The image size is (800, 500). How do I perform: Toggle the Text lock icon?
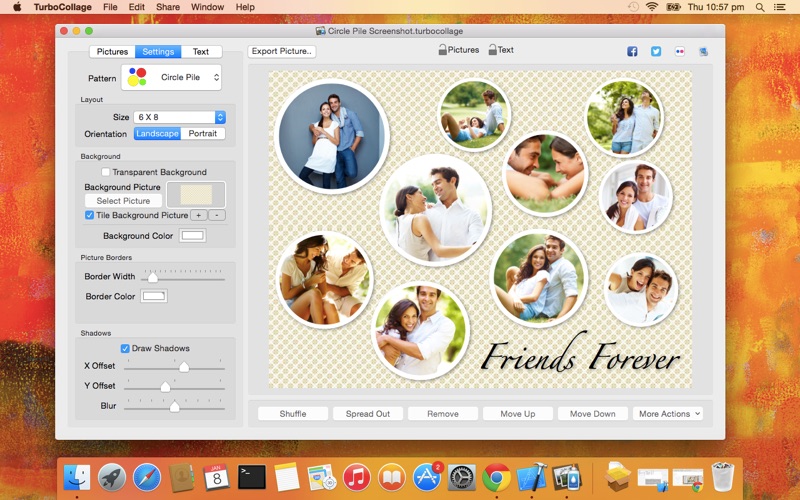click(492, 49)
